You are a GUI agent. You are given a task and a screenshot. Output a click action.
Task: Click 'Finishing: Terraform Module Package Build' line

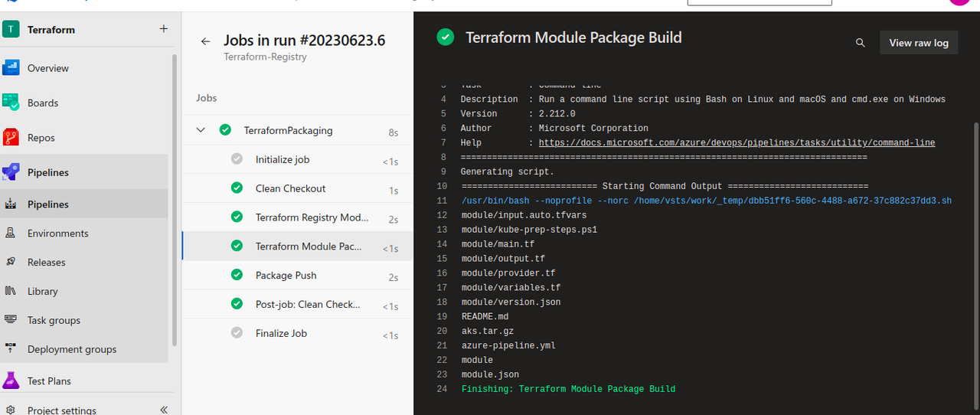tap(568, 390)
